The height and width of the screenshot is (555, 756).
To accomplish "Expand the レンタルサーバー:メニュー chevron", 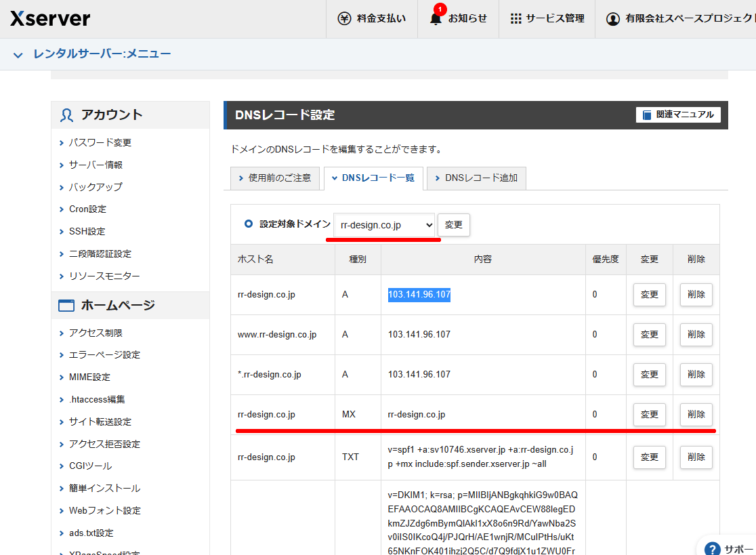I will pos(18,54).
